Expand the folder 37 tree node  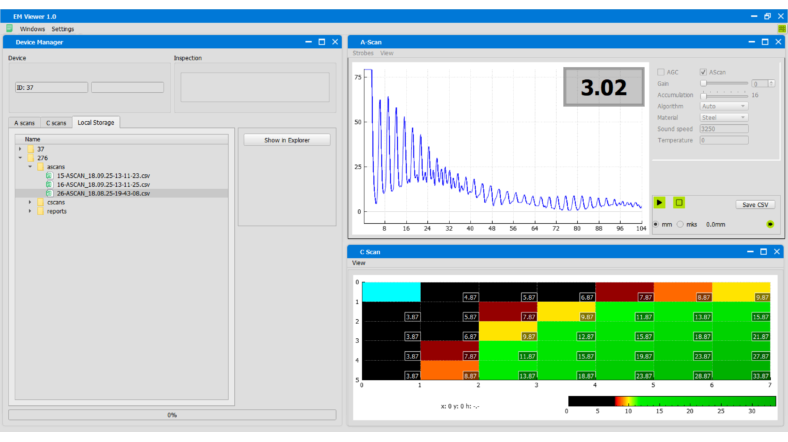coord(20,148)
